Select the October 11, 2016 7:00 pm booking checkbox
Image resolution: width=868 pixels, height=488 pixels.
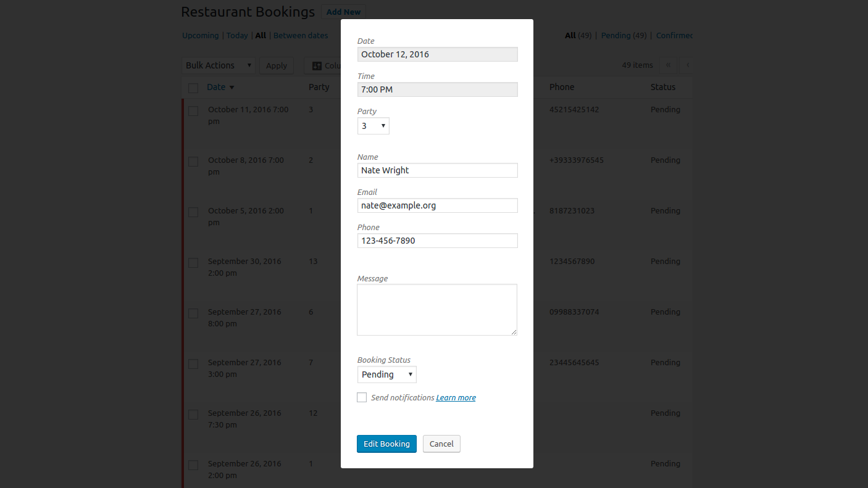coord(193,111)
